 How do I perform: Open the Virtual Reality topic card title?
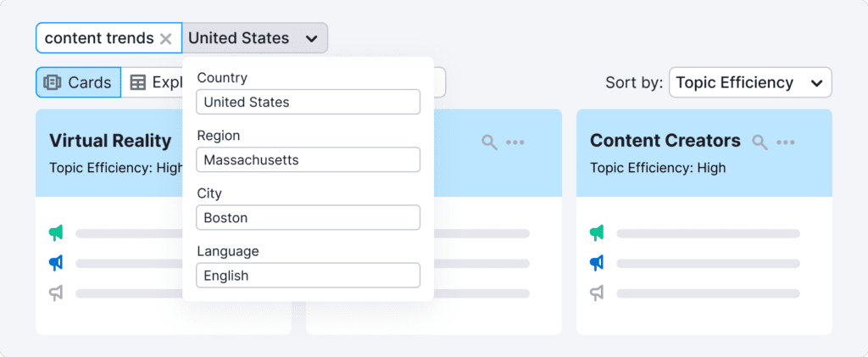110,141
